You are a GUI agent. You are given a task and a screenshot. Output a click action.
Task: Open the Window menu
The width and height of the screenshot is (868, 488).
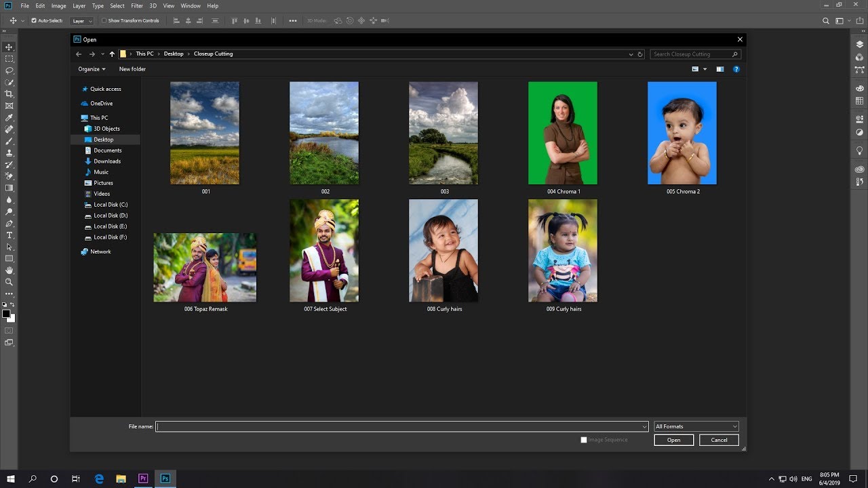point(191,5)
